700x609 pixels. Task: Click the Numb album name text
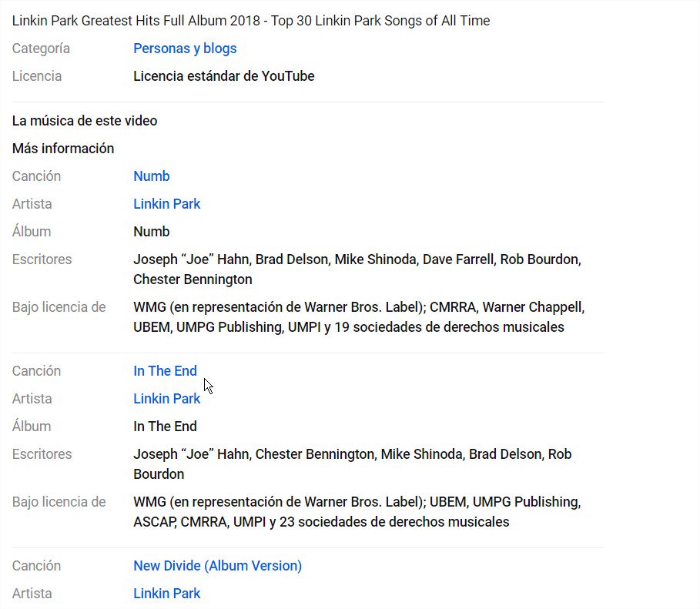coord(152,231)
